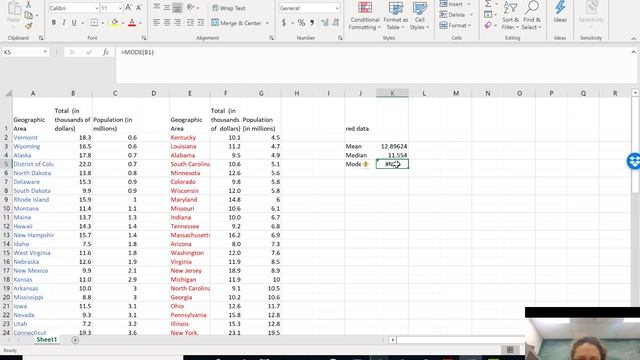
Task: Click the Fill down icon
Action: 488,15
